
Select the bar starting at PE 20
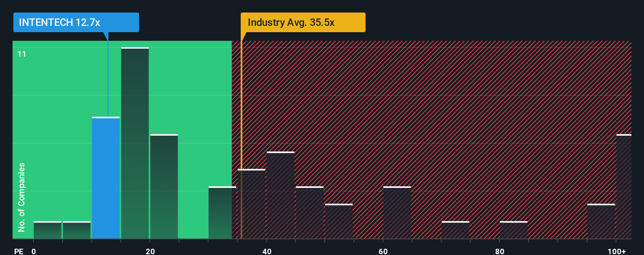click(164, 186)
